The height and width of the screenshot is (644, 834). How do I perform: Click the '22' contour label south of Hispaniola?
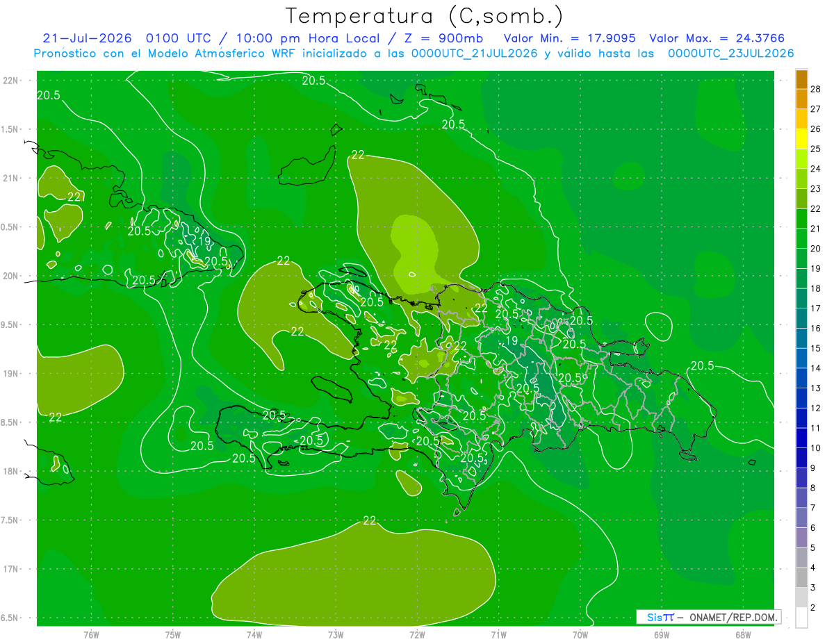tap(370, 520)
